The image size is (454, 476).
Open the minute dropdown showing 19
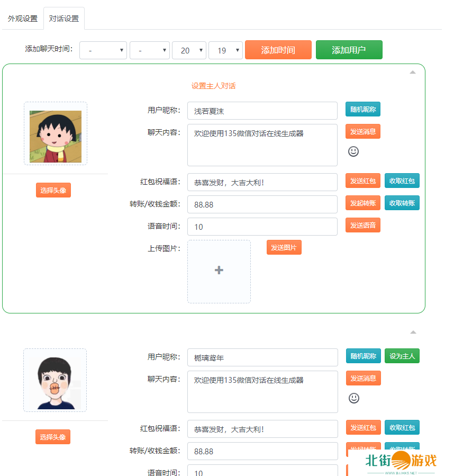click(x=225, y=50)
